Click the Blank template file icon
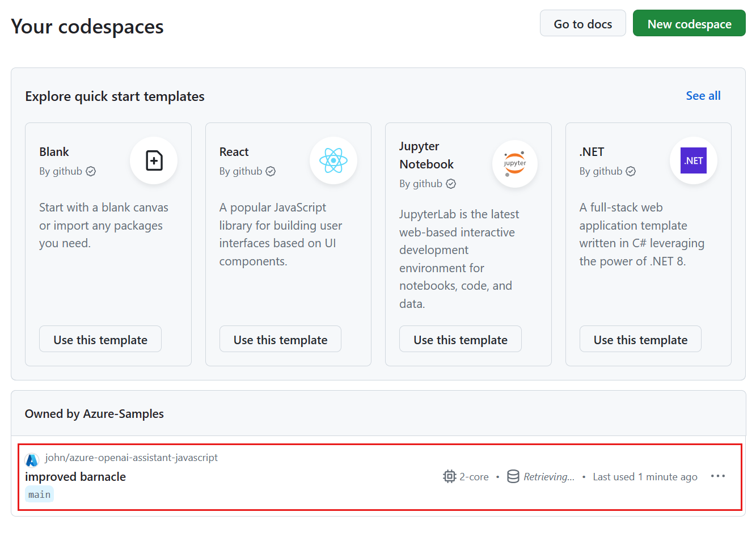This screenshot has width=756, height=533. point(154,160)
